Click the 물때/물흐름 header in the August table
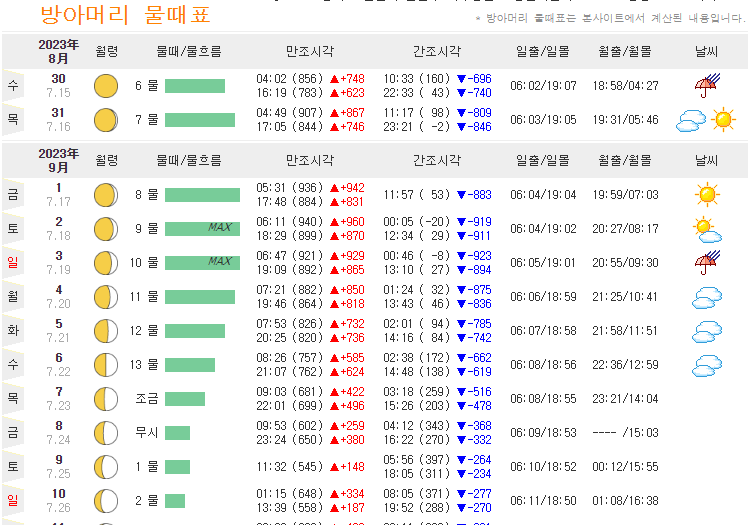This screenshot has width=749, height=525. (x=189, y=52)
